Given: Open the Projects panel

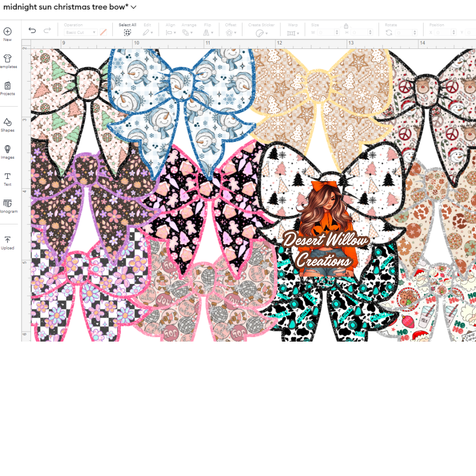Looking at the screenshot, I should click(7, 86).
